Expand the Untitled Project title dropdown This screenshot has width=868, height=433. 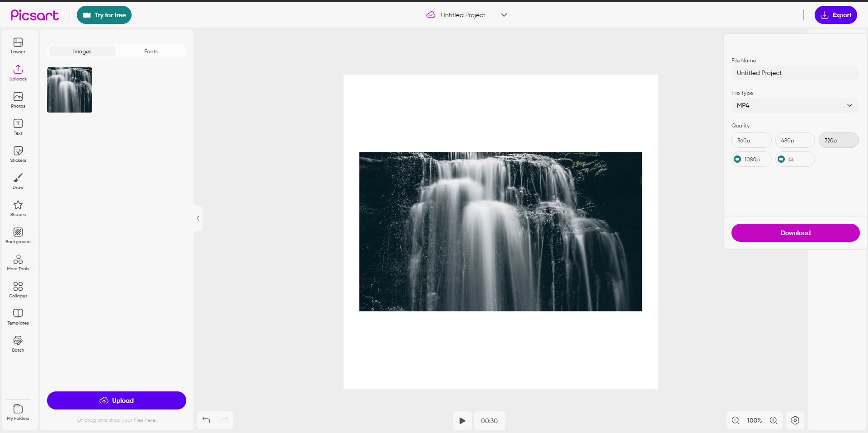[504, 15]
